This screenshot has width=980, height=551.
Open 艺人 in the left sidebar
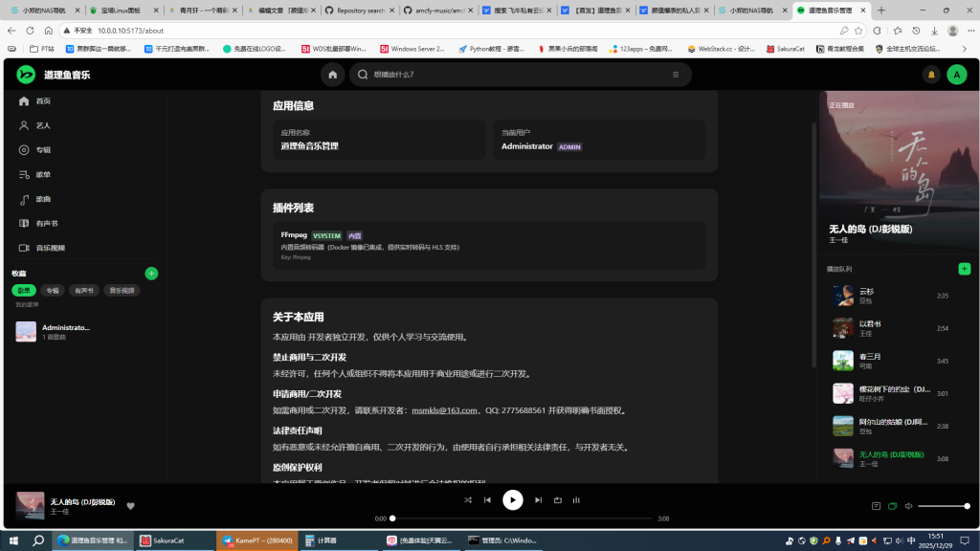point(43,125)
